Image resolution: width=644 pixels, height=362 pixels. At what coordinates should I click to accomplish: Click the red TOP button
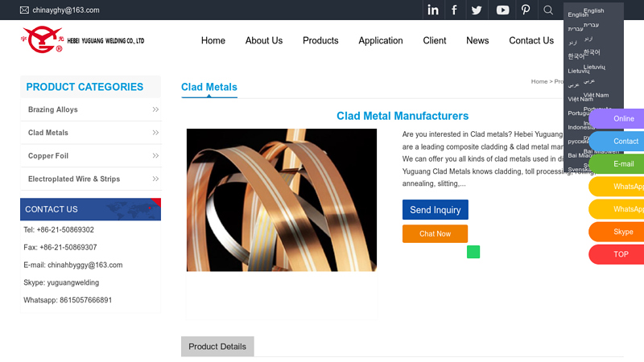click(x=617, y=254)
